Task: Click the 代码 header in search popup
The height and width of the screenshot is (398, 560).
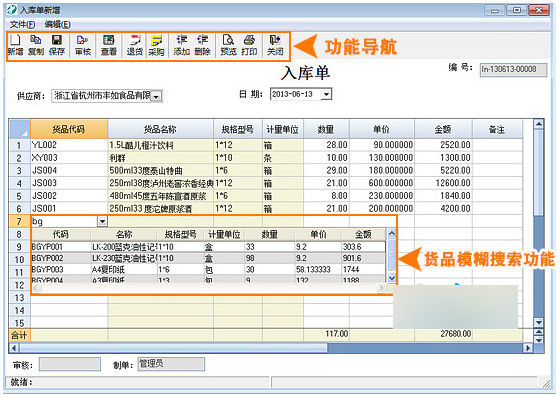Action: coord(61,234)
